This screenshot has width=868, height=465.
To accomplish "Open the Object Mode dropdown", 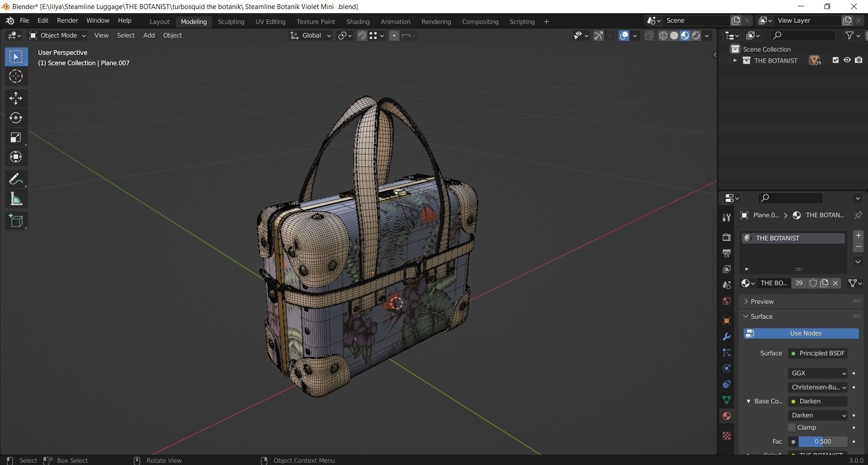I will pyautogui.click(x=57, y=35).
